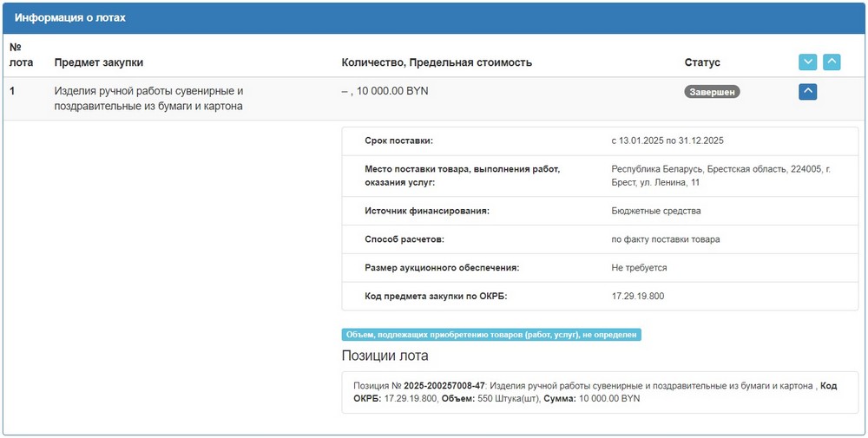Click the "Бюджетные средства" funding value
The image size is (868, 438).
[655, 211]
